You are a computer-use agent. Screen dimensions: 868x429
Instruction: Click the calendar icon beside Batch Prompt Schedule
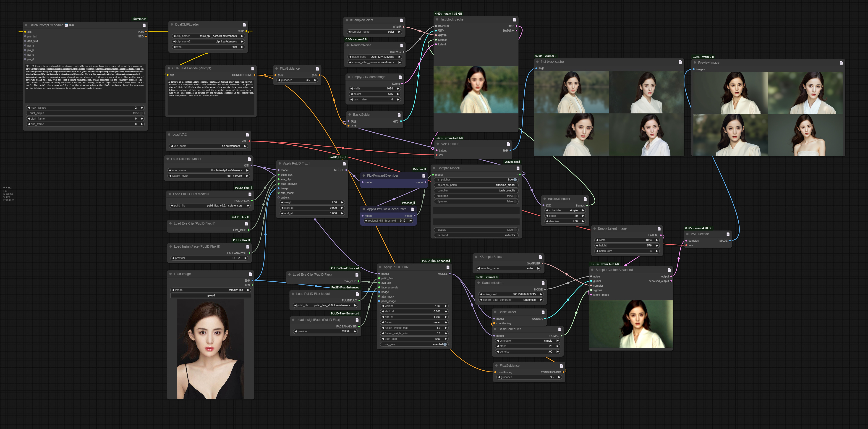(x=66, y=25)
